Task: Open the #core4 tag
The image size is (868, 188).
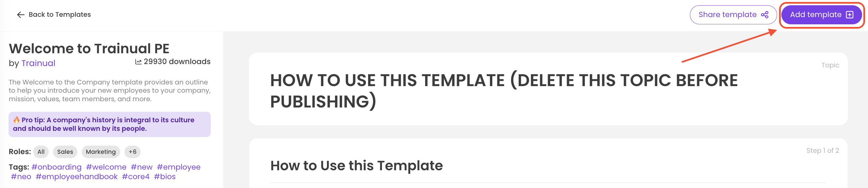Action: tap(135, 176)
